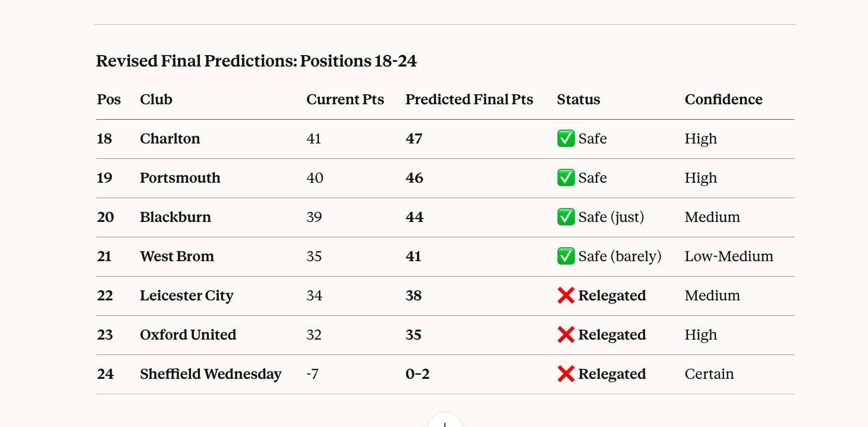Click the round scroll-down button at bottom
The width and height of the screenshot is (868, 427).
445,420
